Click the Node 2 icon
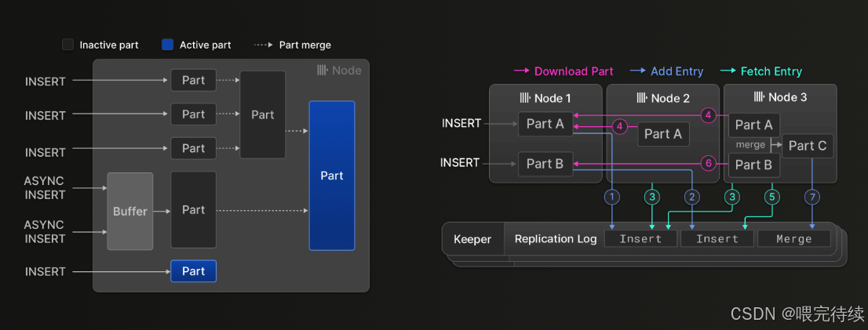868x330 pixels. pyautogui.click(x=642, y=99)
